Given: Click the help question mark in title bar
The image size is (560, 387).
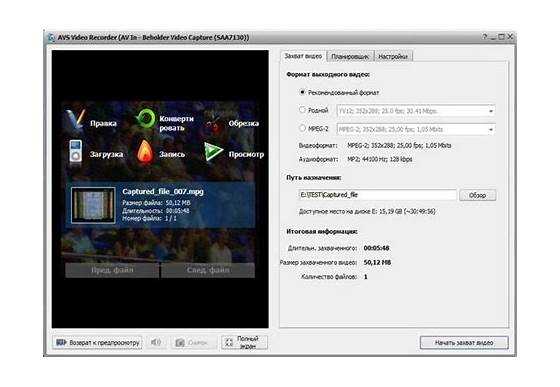Looking at the screenshot, I should tap(485, 37).
